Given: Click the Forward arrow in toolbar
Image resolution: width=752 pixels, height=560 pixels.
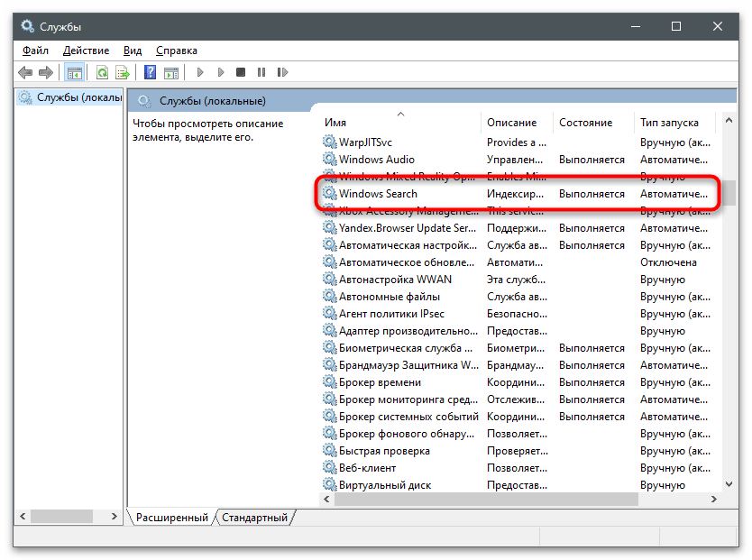Looking at the screenshot, I should pos(45,72).
